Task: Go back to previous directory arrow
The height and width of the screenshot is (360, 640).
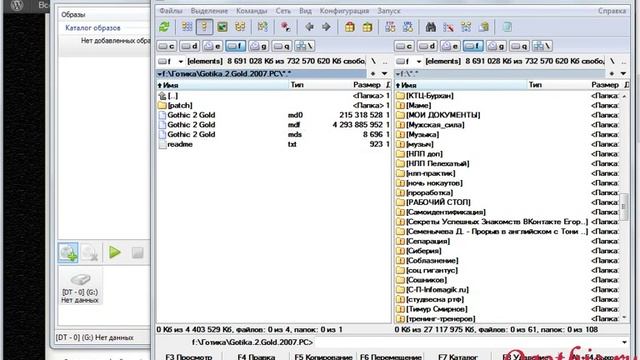Action: pyautogui.click(x=309, y=27)
